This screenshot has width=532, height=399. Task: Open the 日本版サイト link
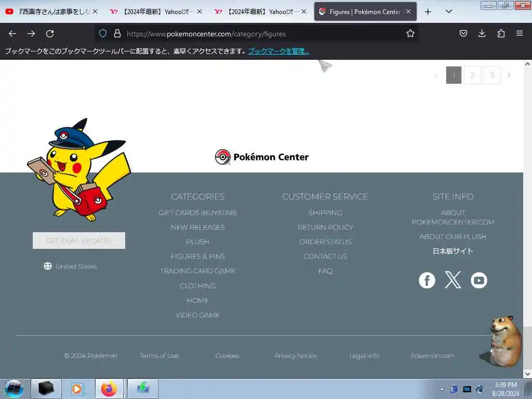[453, 251]
